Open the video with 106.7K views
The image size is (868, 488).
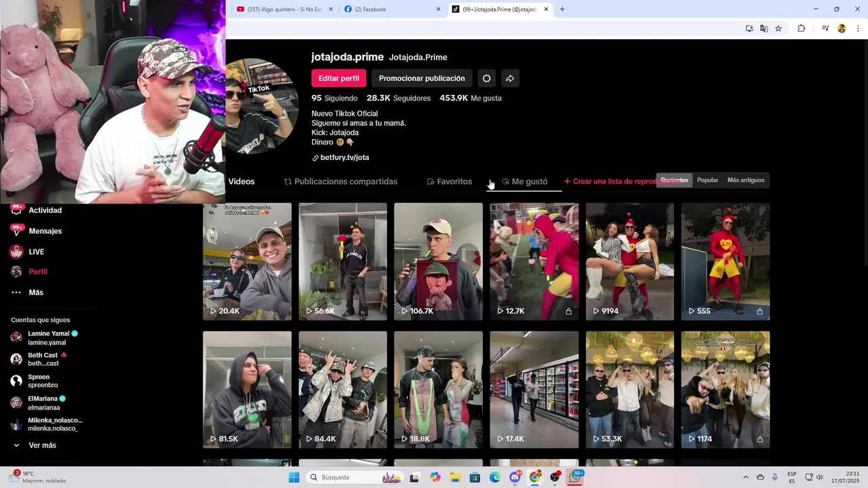click(438, 262)
